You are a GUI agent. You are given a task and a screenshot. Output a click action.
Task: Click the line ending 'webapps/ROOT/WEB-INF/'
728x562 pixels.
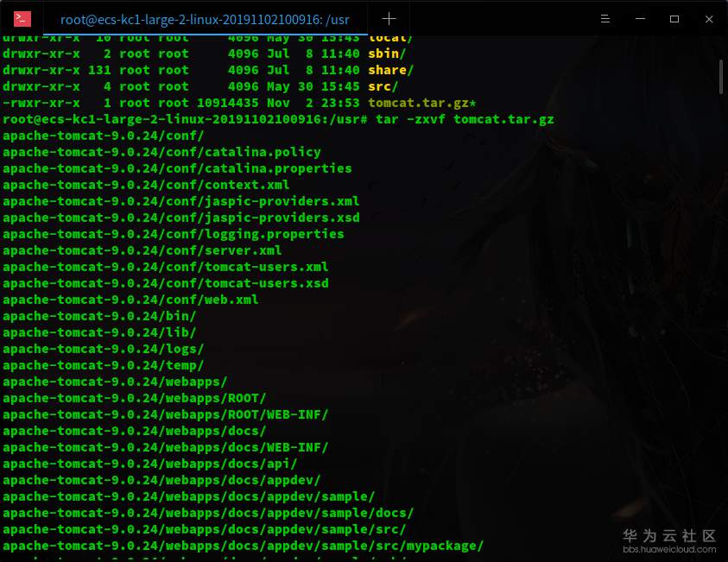[x=166, y=414]
